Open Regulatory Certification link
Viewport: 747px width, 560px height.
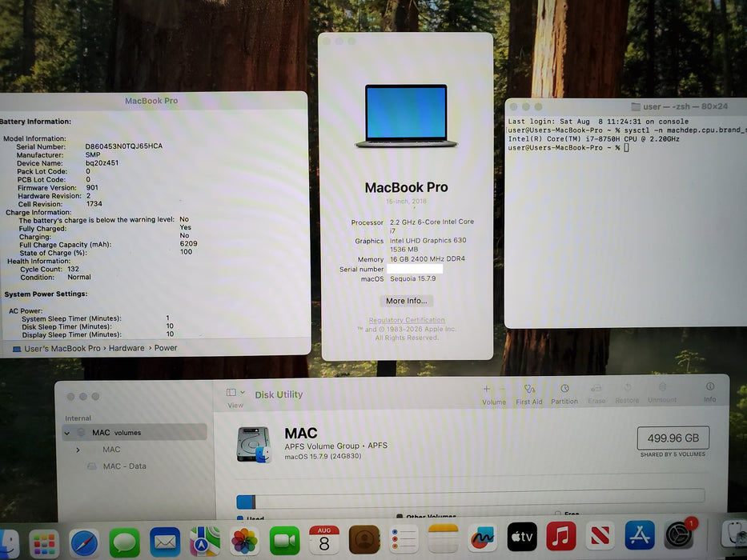(x=407, y=320)
